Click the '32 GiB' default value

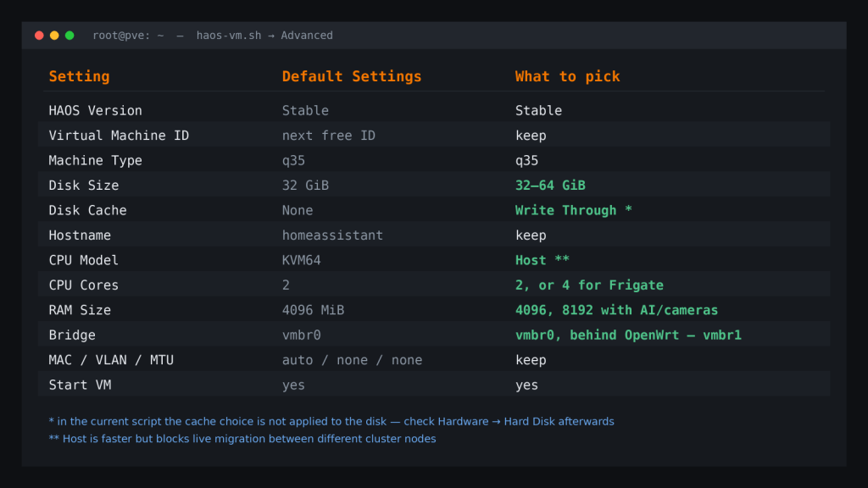click(x=305, y=186)
